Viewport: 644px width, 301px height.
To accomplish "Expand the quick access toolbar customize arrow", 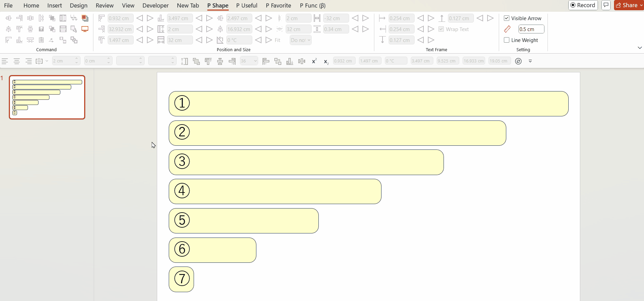I will 530,61.
